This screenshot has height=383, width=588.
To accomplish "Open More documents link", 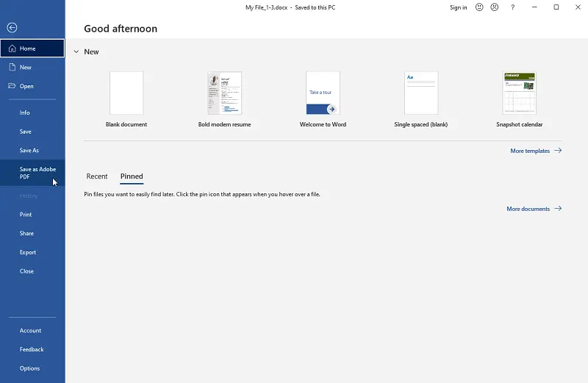I will pyautogui.click(x=528, y=209).
